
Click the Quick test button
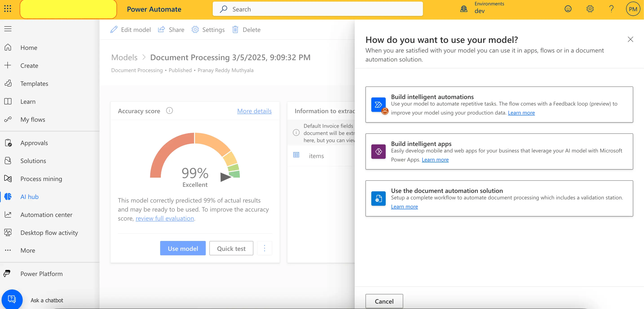(x=231, y=248)
